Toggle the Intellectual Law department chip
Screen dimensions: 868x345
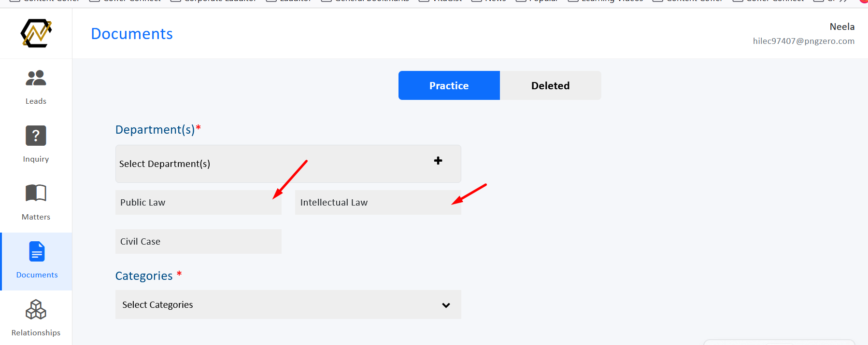point(378,202)
